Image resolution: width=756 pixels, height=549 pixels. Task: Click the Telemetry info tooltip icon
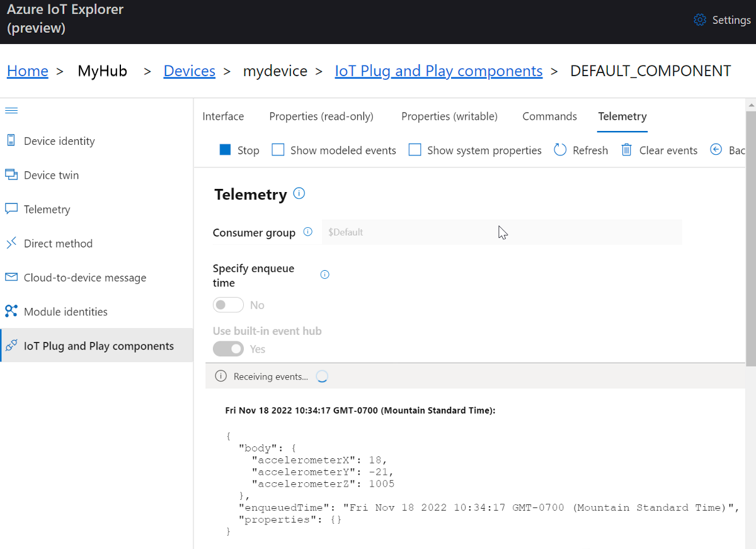299,193
